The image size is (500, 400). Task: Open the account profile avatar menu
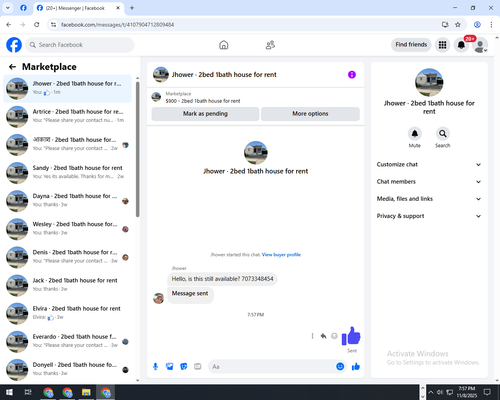click(x=480, y=45)
